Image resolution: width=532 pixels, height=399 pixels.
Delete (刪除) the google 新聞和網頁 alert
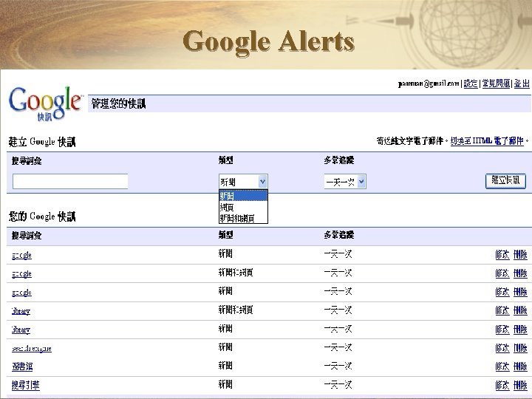coord(520,273)
